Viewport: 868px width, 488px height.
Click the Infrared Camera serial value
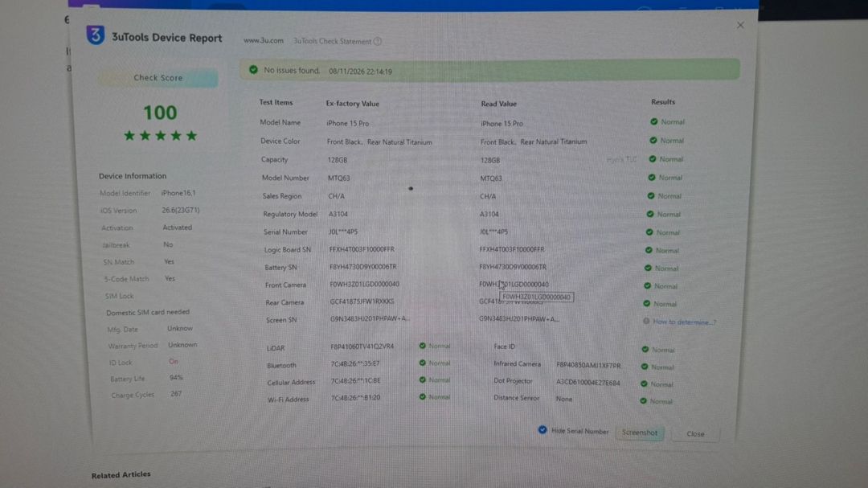pos(588,366)
